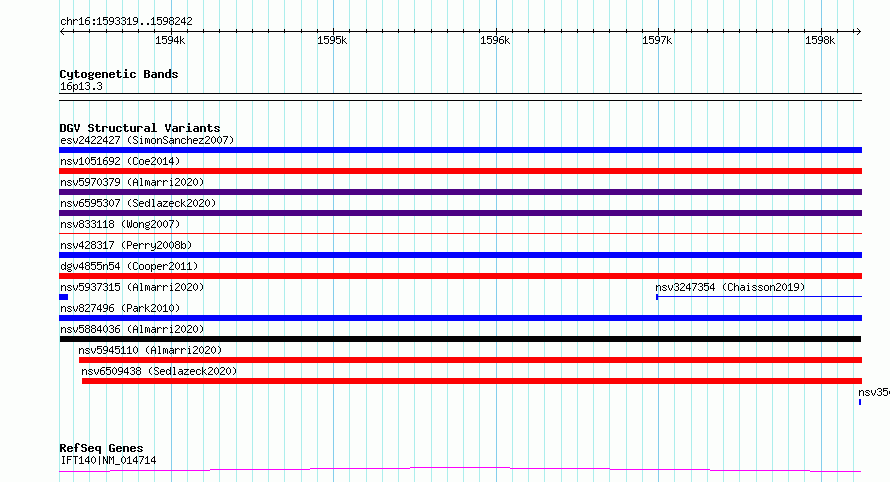Screen dimensions: 890x482
Task: Click the small blue nsv5937315 variant block
Action: pos(64,297)
